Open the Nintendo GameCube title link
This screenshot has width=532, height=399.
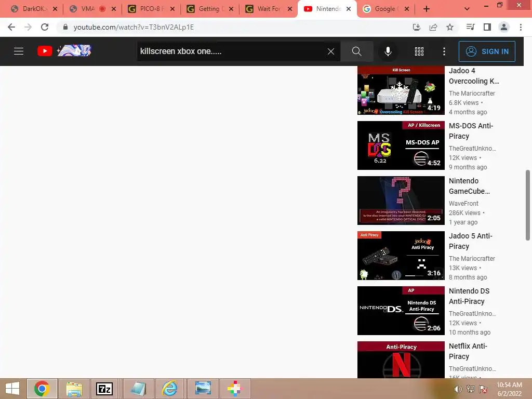pyautogui.click(x=469, y=186)
